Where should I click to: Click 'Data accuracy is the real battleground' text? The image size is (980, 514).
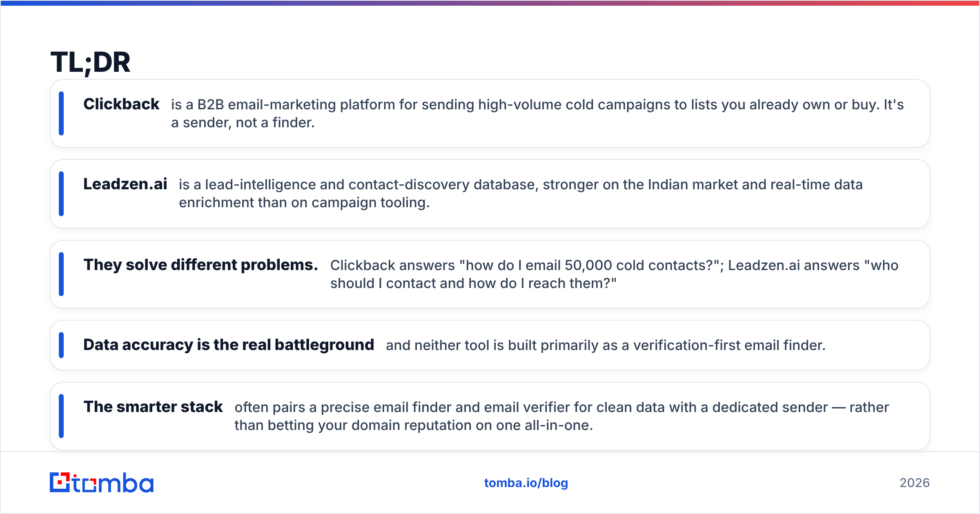(x=229, y=345)
